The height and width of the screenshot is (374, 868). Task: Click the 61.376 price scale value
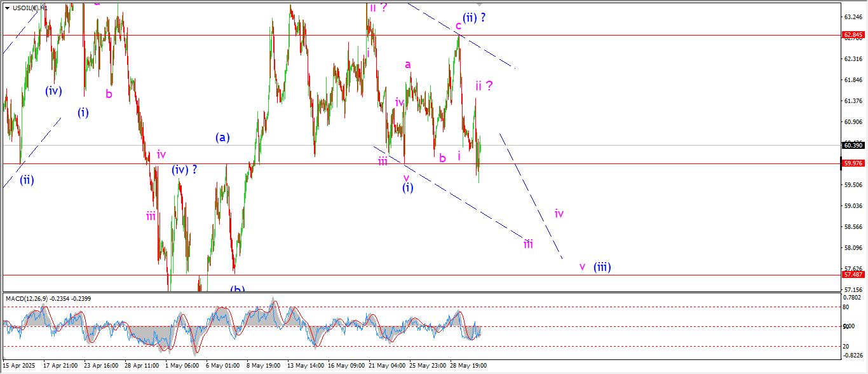852,100
